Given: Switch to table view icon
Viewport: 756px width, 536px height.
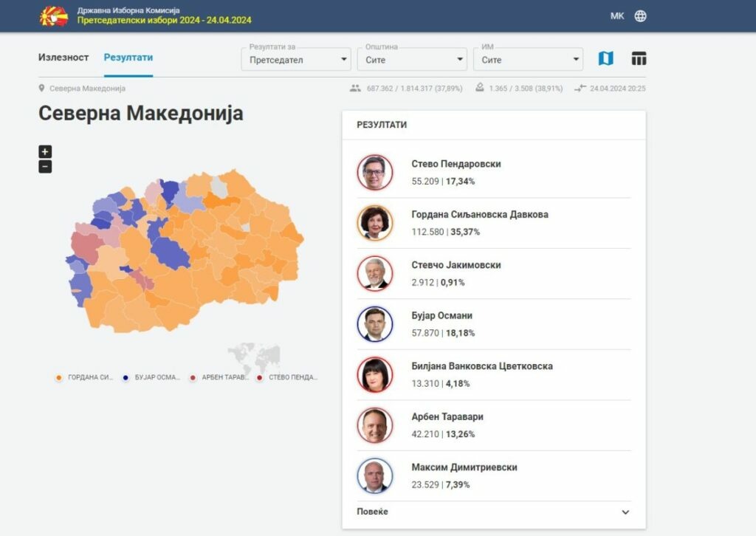Looking at the screenshot, I should point(639,58).
